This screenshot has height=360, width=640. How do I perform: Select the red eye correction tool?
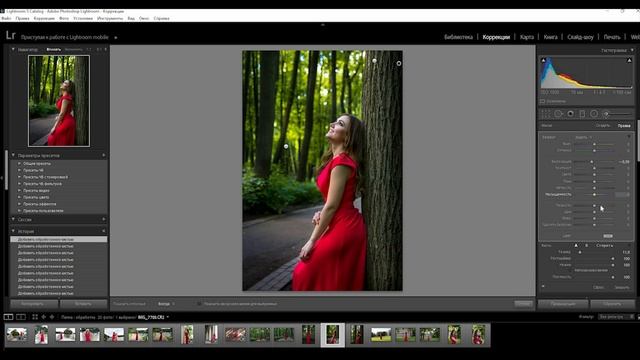pos(571,114)
